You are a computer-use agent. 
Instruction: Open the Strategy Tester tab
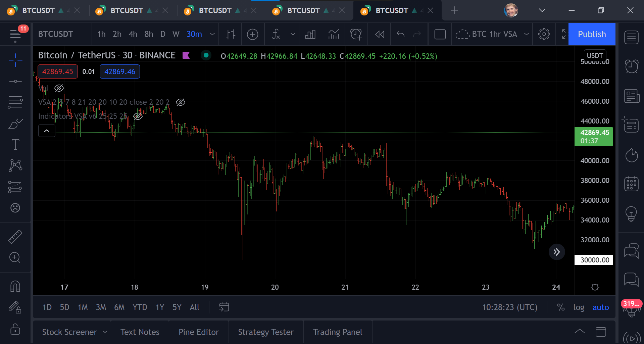(x=266, y=332)
